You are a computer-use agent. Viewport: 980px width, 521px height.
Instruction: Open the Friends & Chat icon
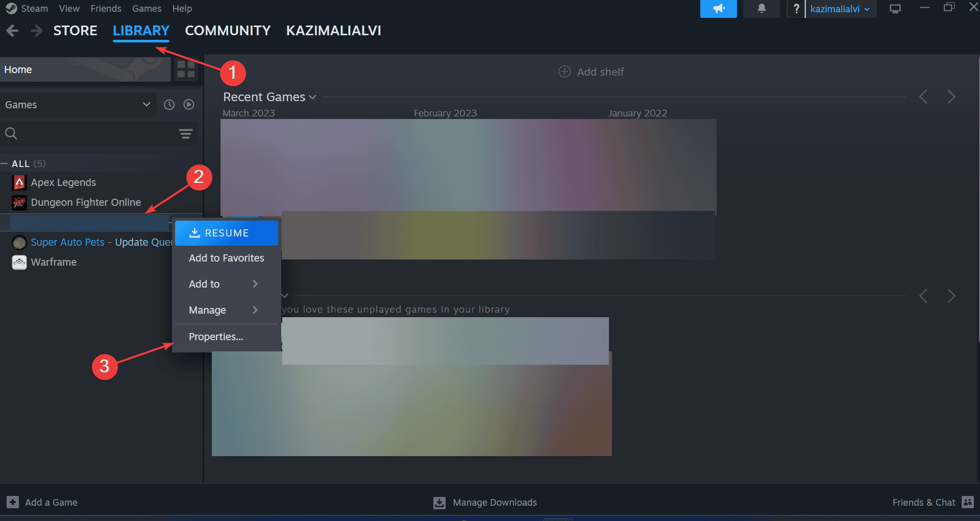[968, 502]
